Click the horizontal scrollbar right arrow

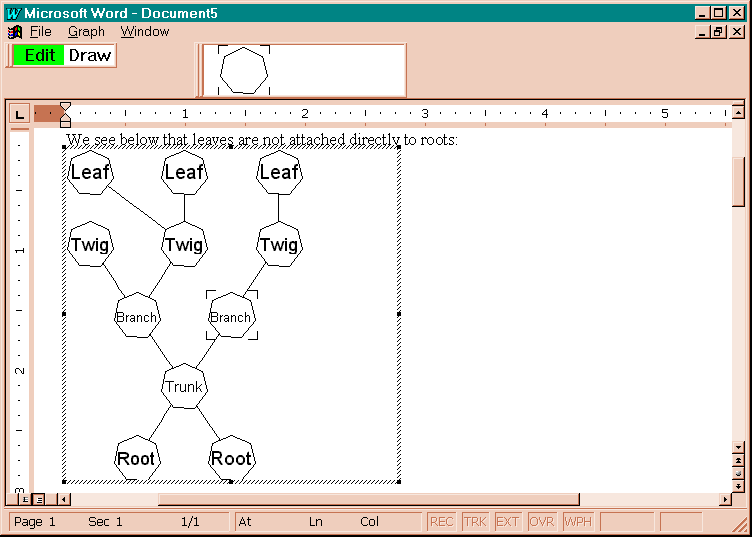726,499
